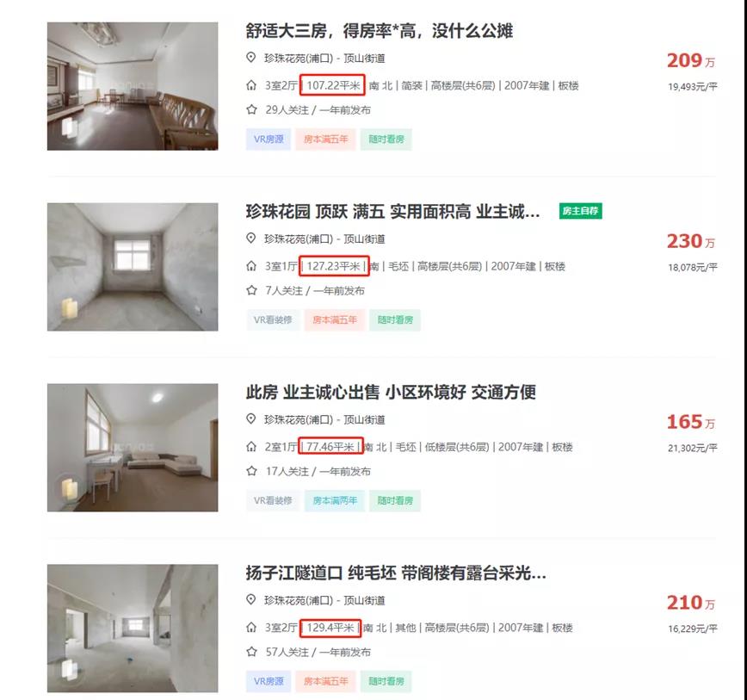Viewport: 747px width, 700px height.
Task: Click the 随时看房 tag of the 230万 listing
Action: pyautogui.click(x=395, y=319)
